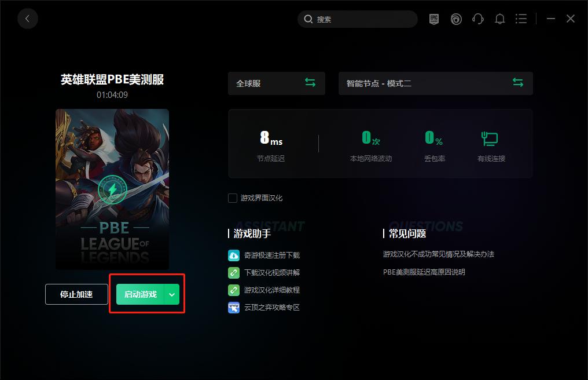Viewport: 588px width, 380px height.
Task: Click the 有线连接 network status icon
Action: [x=490, y=139]
